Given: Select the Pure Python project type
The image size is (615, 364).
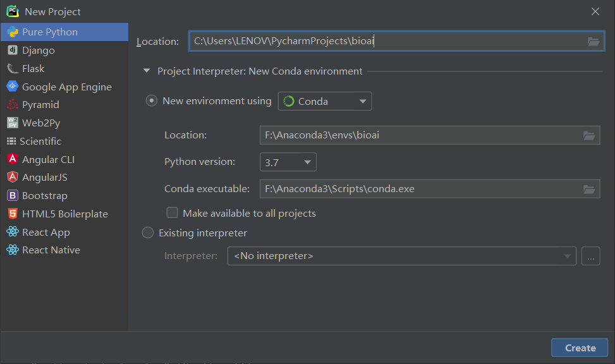Looking at the screenshot, I should (64, 32).
